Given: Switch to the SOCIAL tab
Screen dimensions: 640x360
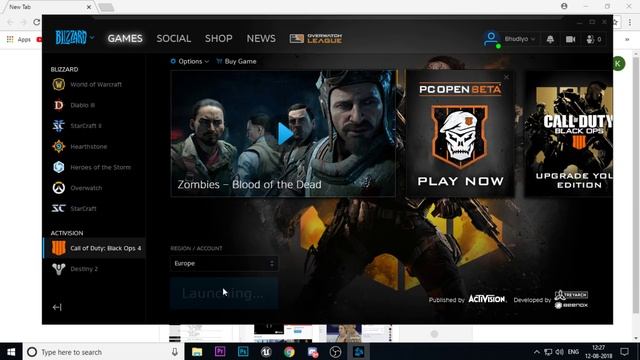Looking at the screenshot, I should point(173,39).
